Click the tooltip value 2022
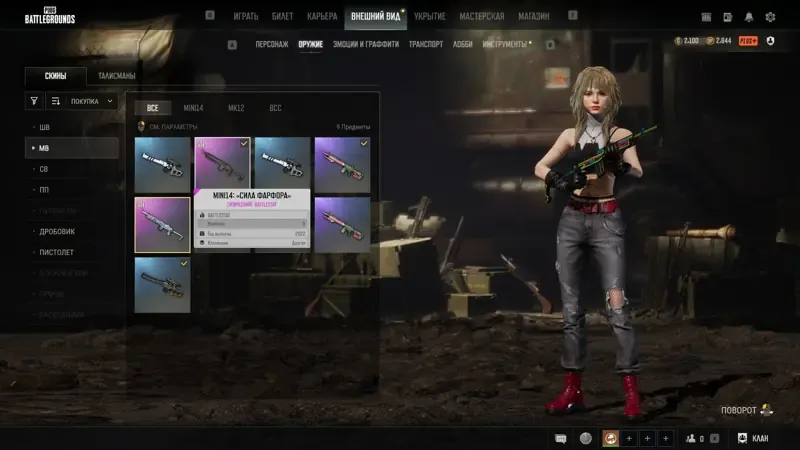The width and height of the screenshot is (800, 450). [300, 234]
